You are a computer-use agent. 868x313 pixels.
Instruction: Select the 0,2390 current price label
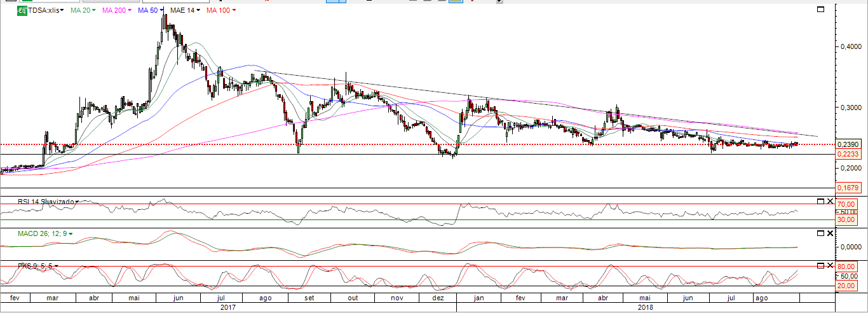click(848, 144)
